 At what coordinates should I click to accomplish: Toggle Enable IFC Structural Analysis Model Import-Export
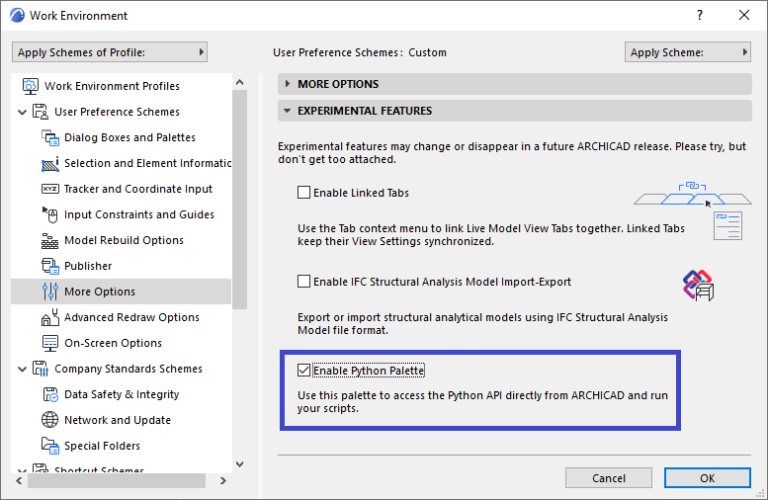304,282
